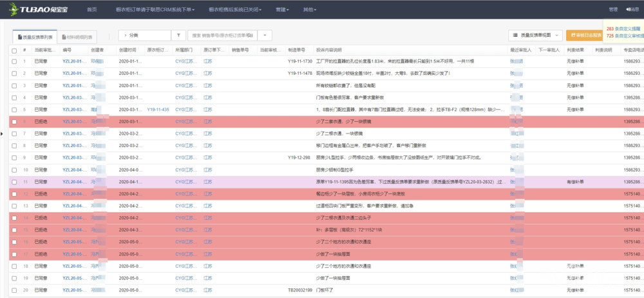Screen dimensions: 644x298
Task: Check the checkbox for row 1
Action: (14, 61)
